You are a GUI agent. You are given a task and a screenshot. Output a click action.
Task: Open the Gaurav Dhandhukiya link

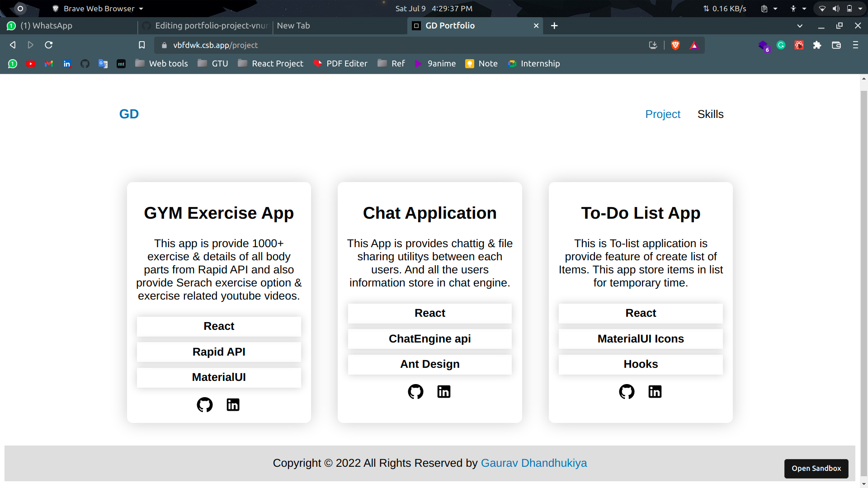pos(534,463)
